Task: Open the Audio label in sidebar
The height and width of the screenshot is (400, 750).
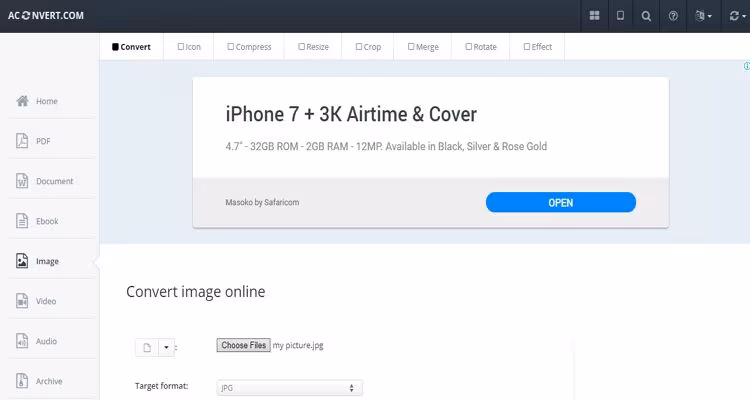Action: (x=46, y=341)
